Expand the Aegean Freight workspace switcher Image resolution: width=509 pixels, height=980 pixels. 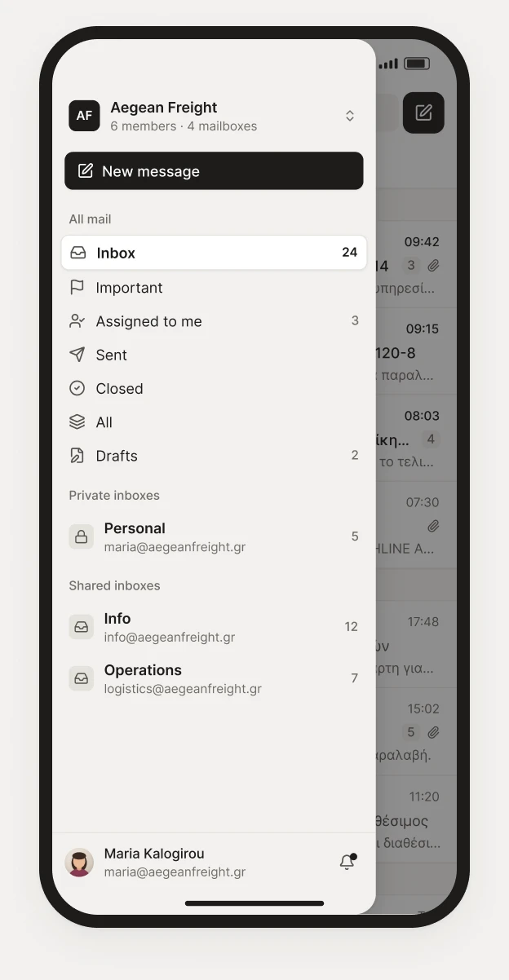(350, 116)
